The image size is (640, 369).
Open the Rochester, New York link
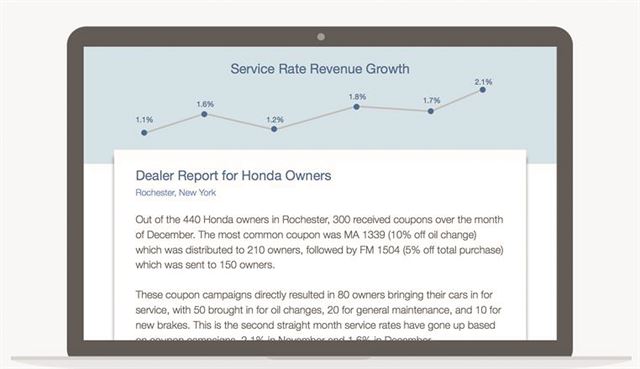coord(176,193)
